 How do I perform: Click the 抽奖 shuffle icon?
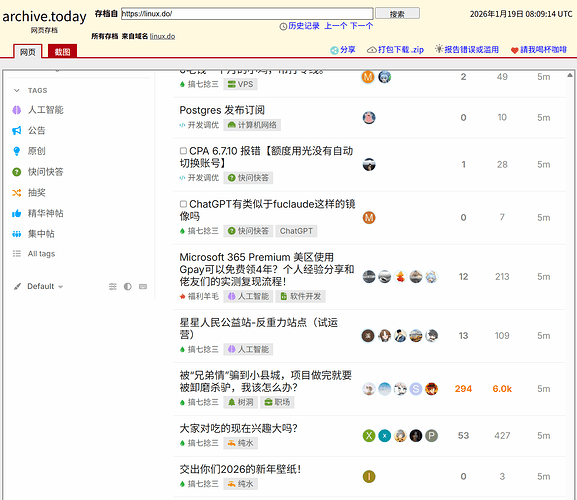pos(17,192)
